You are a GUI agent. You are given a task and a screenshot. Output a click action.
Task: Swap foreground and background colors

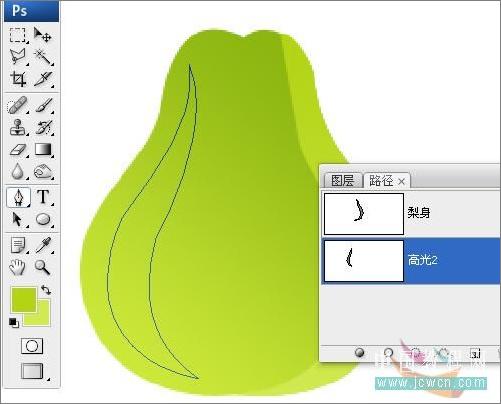tap(46, 290)
